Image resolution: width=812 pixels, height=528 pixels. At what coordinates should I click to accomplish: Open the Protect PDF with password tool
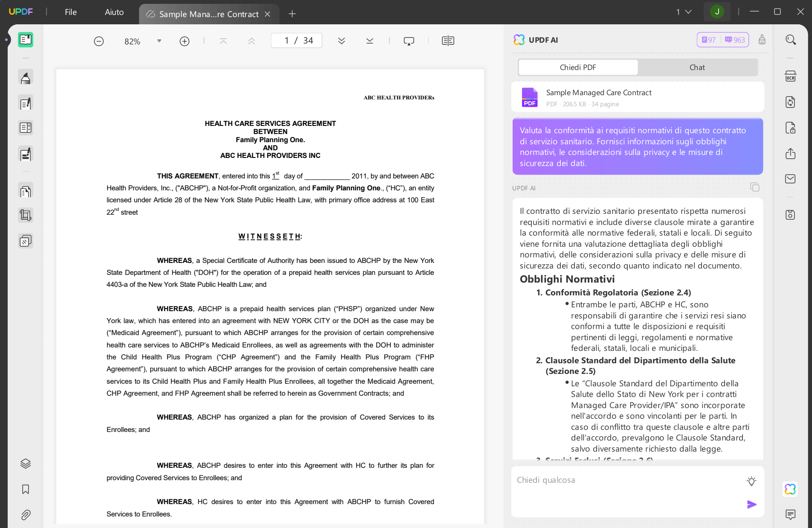pyautogui.click(x=791, y=128)
